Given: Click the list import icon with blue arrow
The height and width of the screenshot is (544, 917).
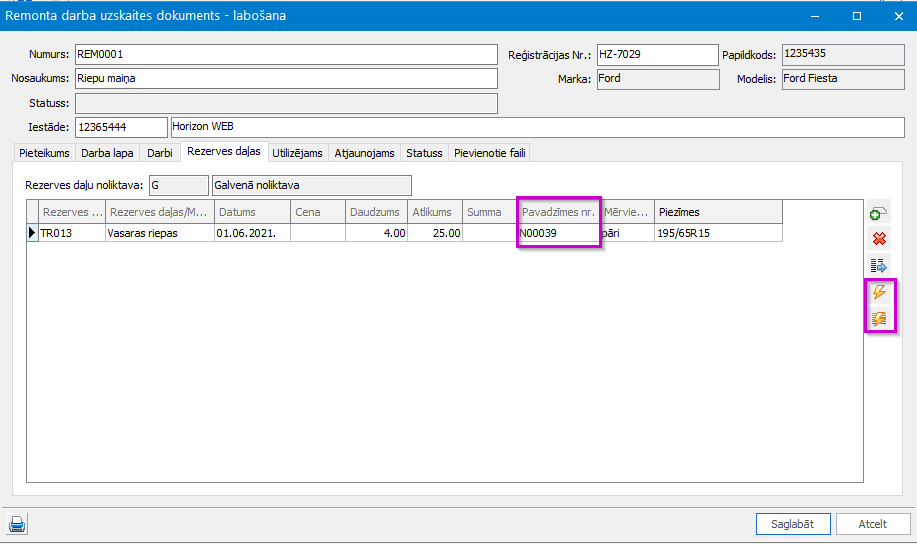Looking at the screenshot, I should [x=878, y=266].
